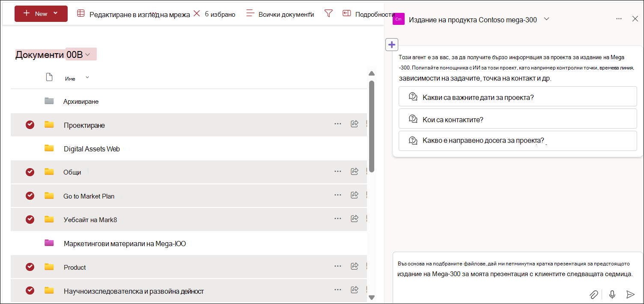Open Маркетингови материали на Mega-IOO folder

[x=125, y=244]
